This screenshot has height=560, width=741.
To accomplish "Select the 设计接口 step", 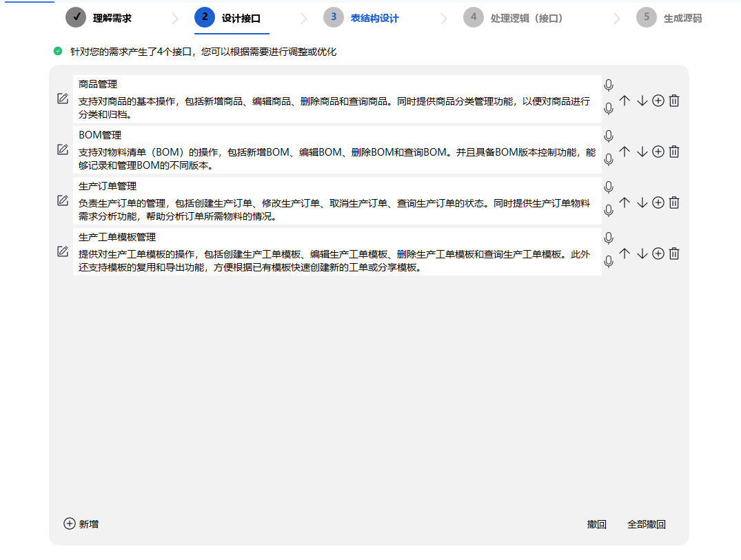I will [x=227, y=18].
